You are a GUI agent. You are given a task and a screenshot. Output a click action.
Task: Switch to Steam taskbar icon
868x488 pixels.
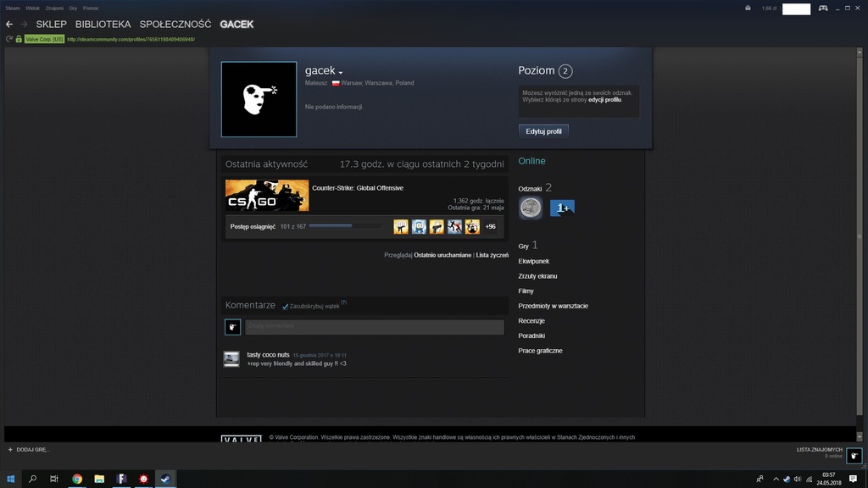165,480
